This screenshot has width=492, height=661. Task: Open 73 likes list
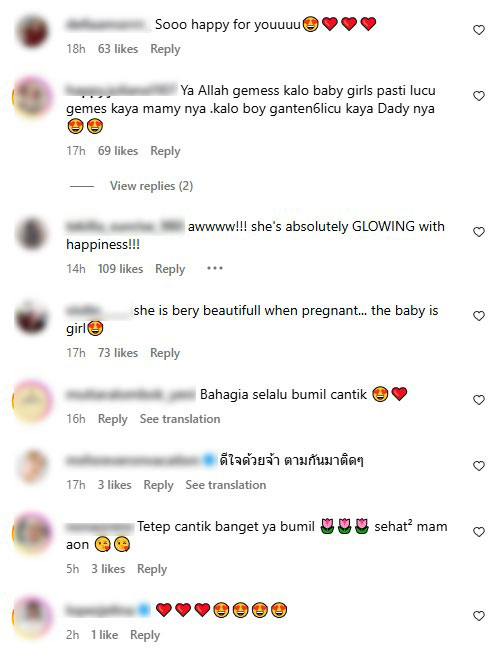tap(118, 353)
